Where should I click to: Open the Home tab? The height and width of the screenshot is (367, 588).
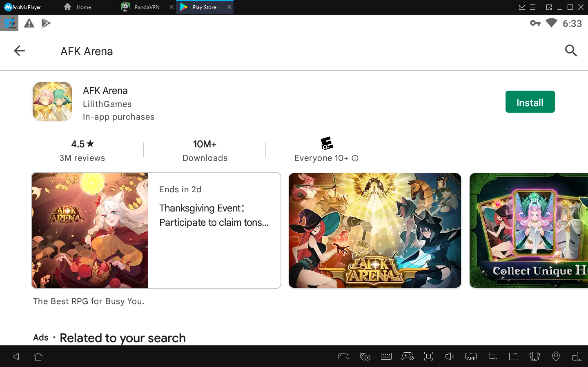pos(83,7)
